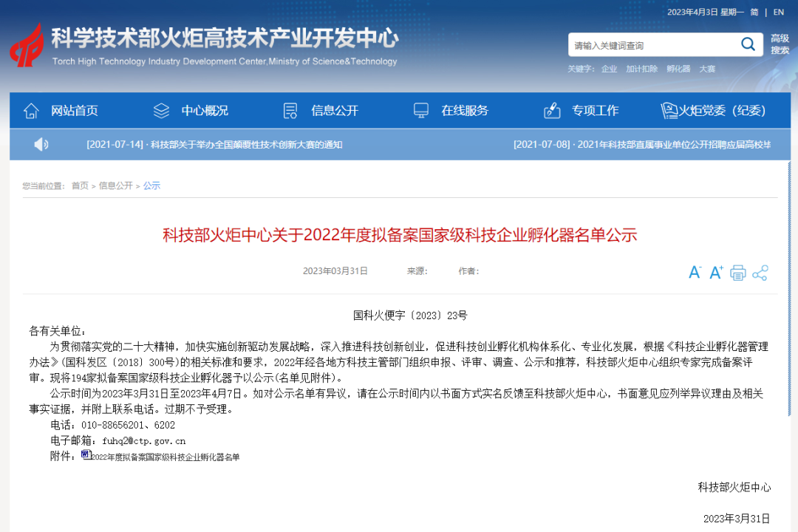Click the announcement speaker icon in the news bar

click(x=41, y=145)
